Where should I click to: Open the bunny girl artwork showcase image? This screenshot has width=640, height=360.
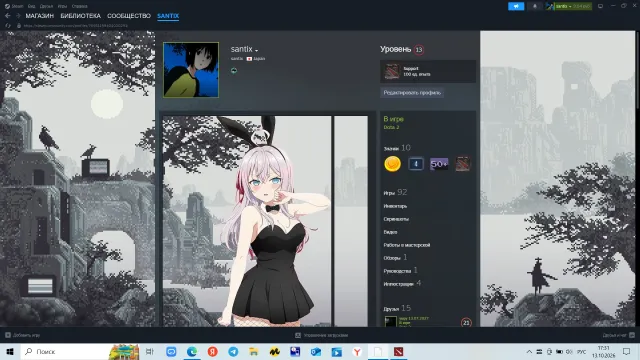point(247,221)
